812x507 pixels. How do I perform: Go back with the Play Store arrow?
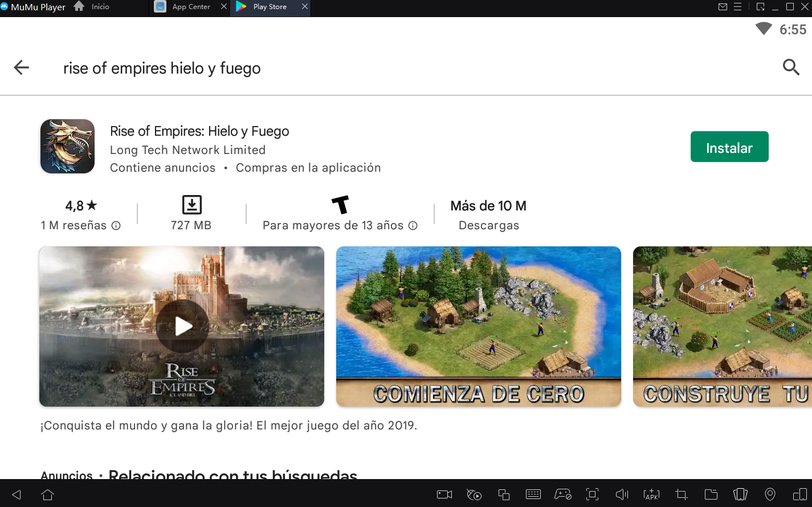(21, 67)
